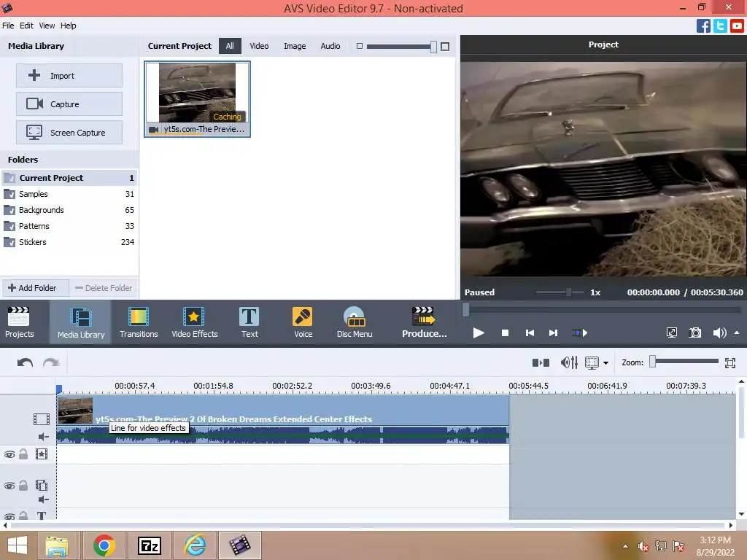Image resolution: width=747 pixels, height=560 pixels.
Task: Switch timeline/storyboard view icon
Action: 592,363
